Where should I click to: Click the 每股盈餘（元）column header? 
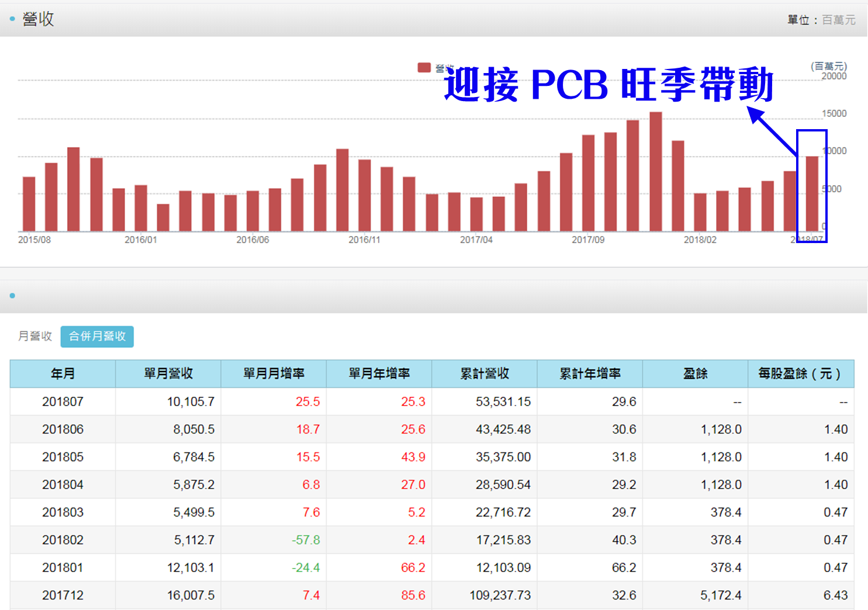point(801,373)
